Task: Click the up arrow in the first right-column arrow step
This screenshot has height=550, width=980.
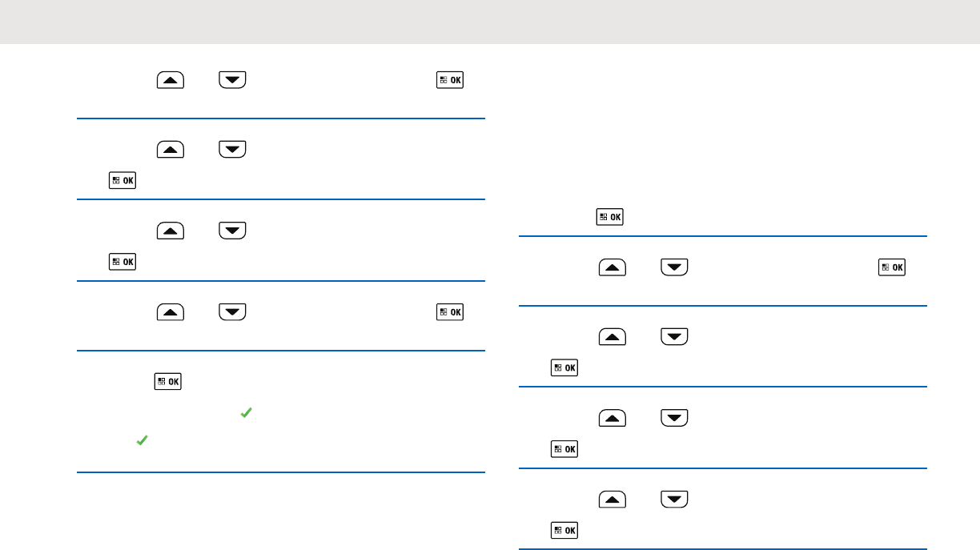Action: tap(612, 268)
